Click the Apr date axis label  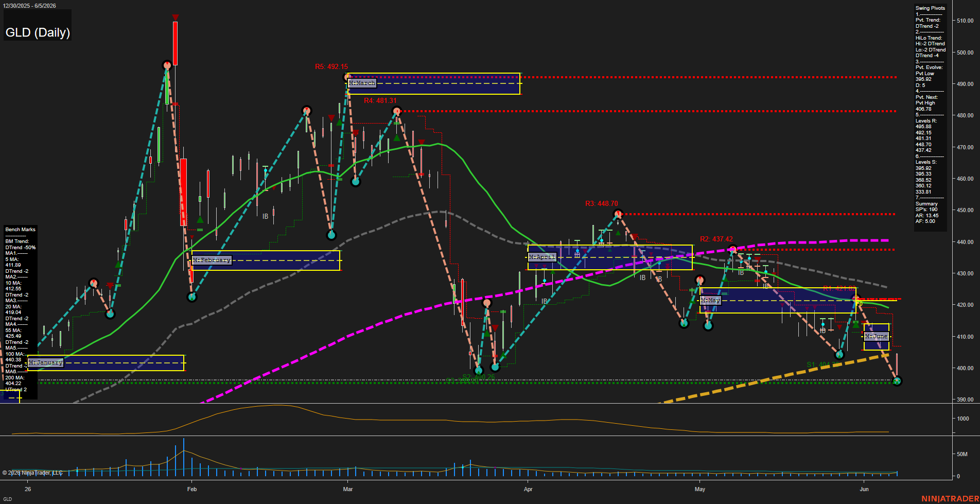coord(528,489)
